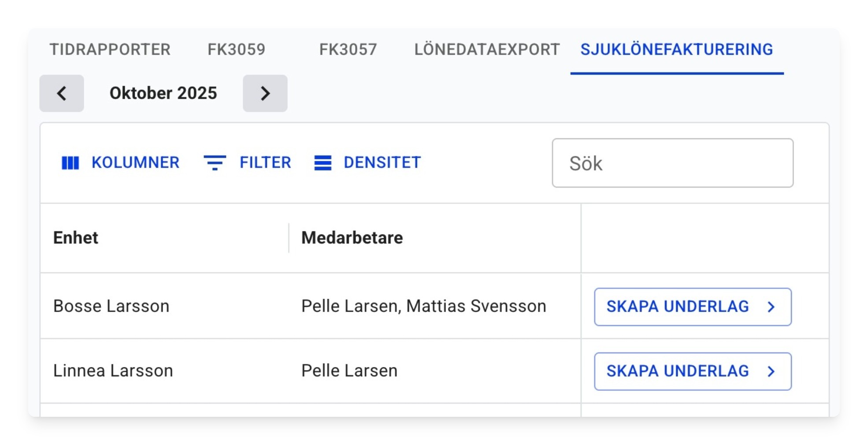The height and width of the screenshot is (445, 868).
Task: Focus the Sök search field
Action: [672, 163]
